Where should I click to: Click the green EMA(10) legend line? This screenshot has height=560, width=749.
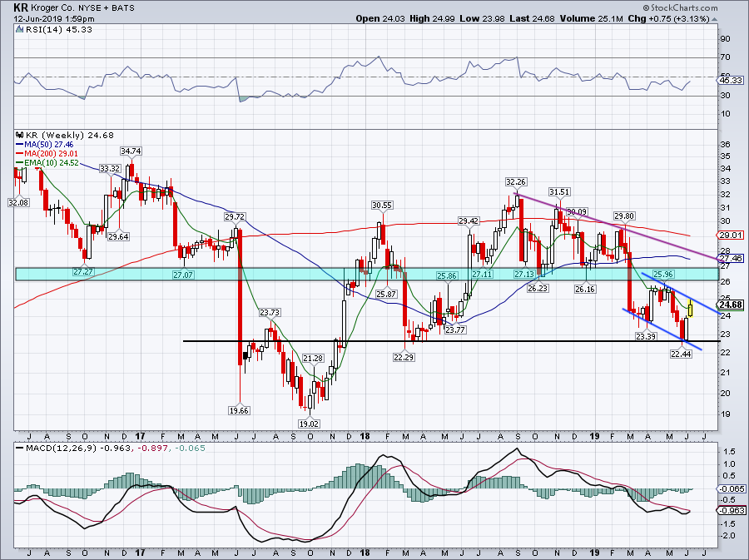pos(20,163)
